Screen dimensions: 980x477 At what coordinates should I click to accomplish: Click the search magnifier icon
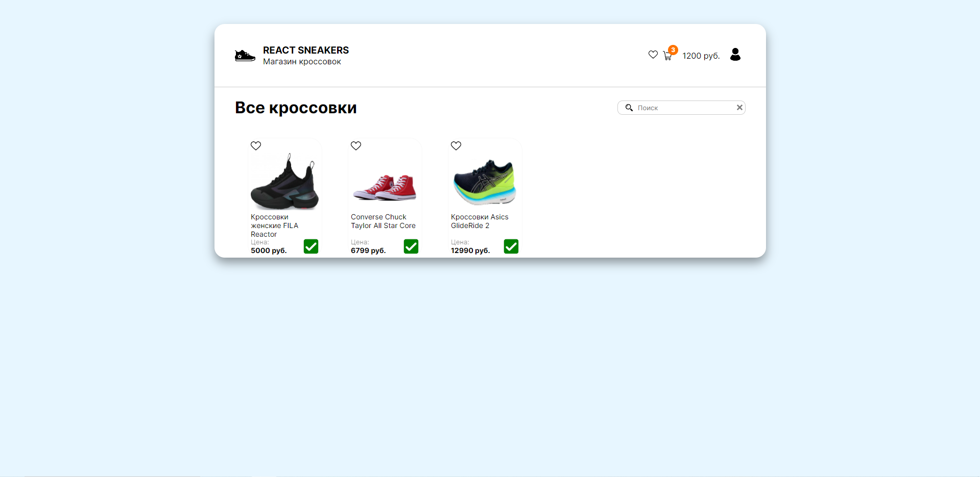629,108
